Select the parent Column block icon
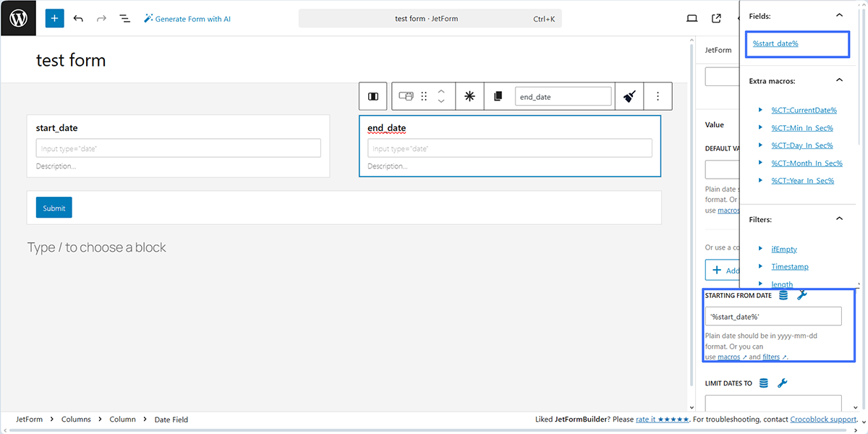The height and width of the screenshot is (434, 868). point(373,96)
